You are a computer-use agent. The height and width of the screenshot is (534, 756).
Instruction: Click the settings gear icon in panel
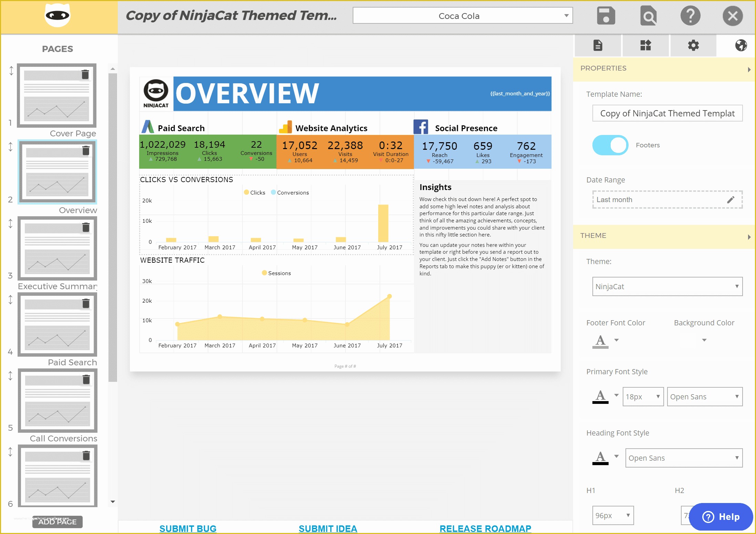click(x=693, y=45)
